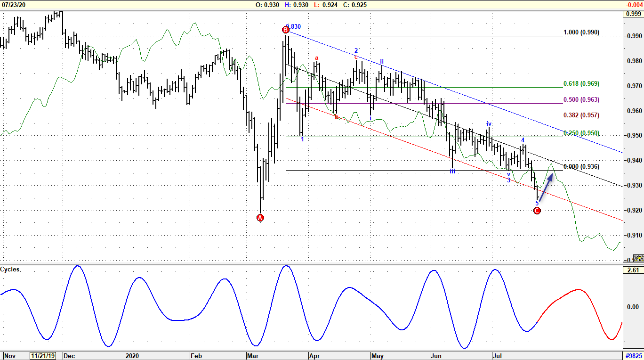644x360 pixels.
Task: Click the Mar label on the date axis
Action: tap(253, 356)
